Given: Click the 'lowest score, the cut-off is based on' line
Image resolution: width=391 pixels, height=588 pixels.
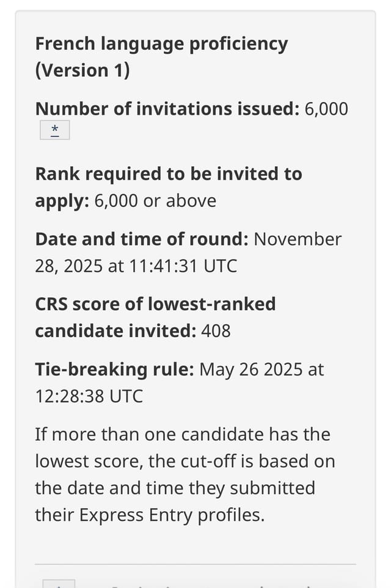Looking at the screenshot, I should pyautogui.click(x=185, y=461).
